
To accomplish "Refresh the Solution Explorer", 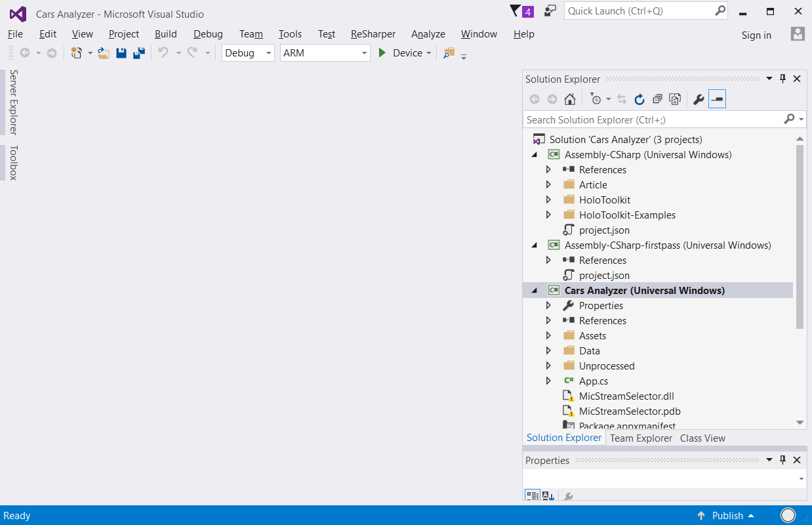I will tap(639, 99).
